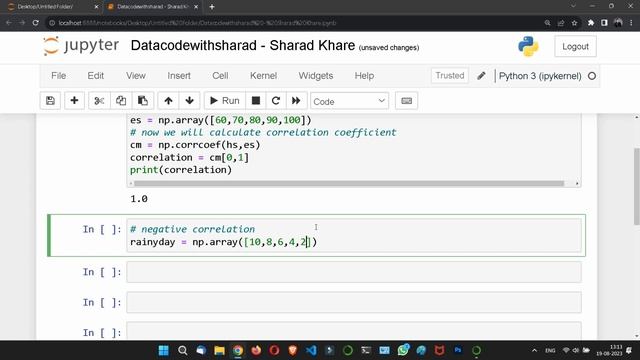Open browser zoom magnifier icon in address bar
Screen dimensions: 640x360
tap(547, 23)
